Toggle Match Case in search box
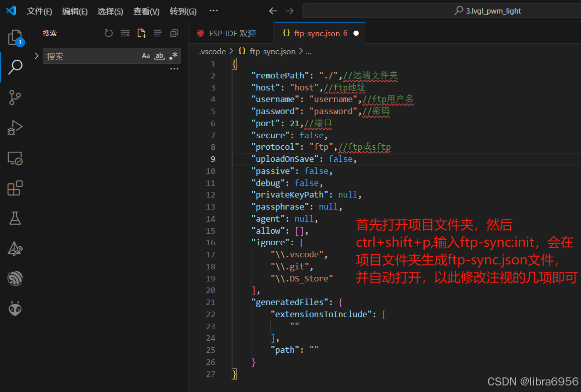This screenshot has width=581, height=392. (146, 56)
